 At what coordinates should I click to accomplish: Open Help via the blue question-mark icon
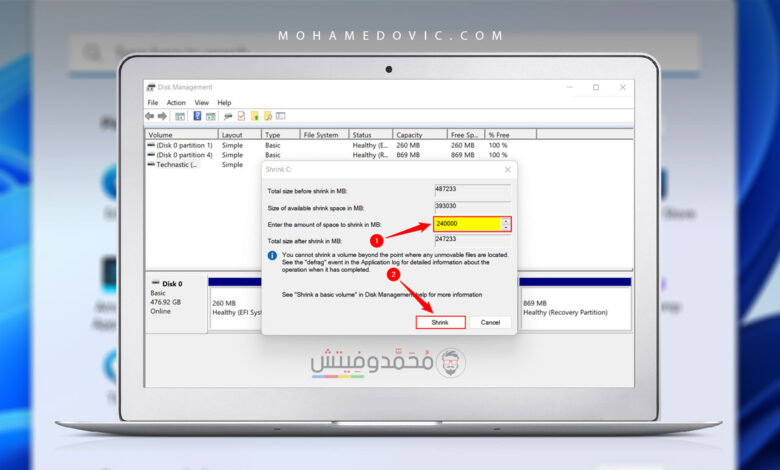197,116
